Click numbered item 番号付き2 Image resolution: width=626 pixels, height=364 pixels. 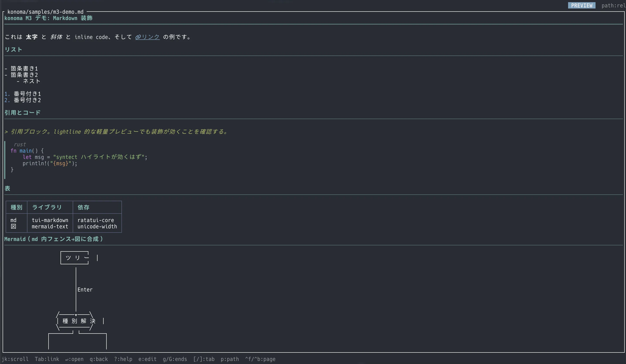[x=27, y=100]
